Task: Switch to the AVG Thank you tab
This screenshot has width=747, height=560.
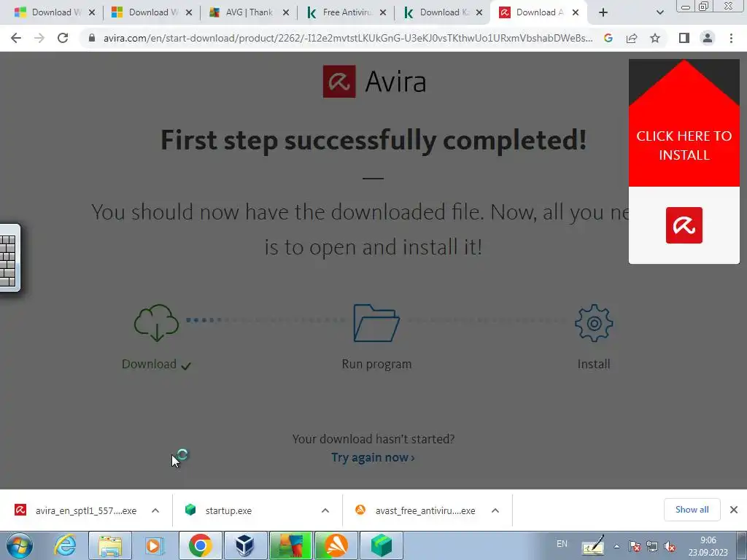Action: tap(249, 12)
